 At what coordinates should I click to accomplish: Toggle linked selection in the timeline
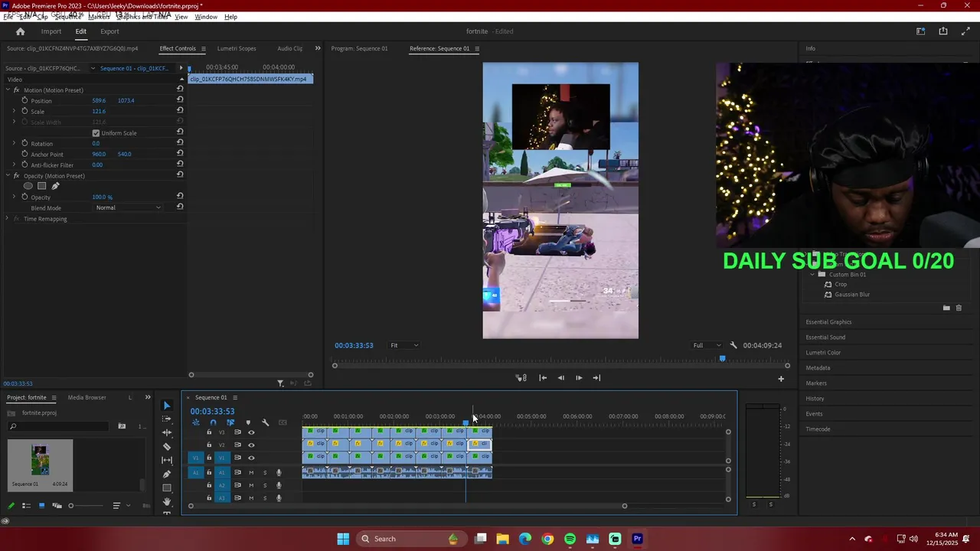(x=230, y=422)
